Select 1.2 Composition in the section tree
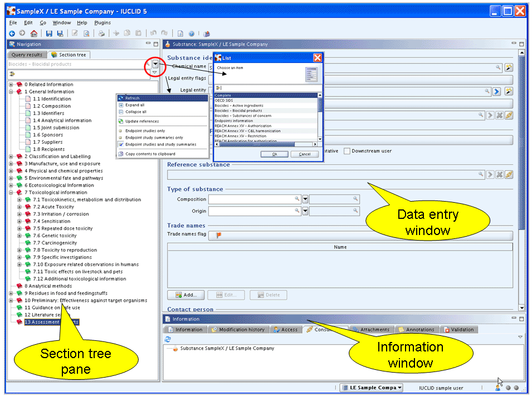 tap(52, 106)
